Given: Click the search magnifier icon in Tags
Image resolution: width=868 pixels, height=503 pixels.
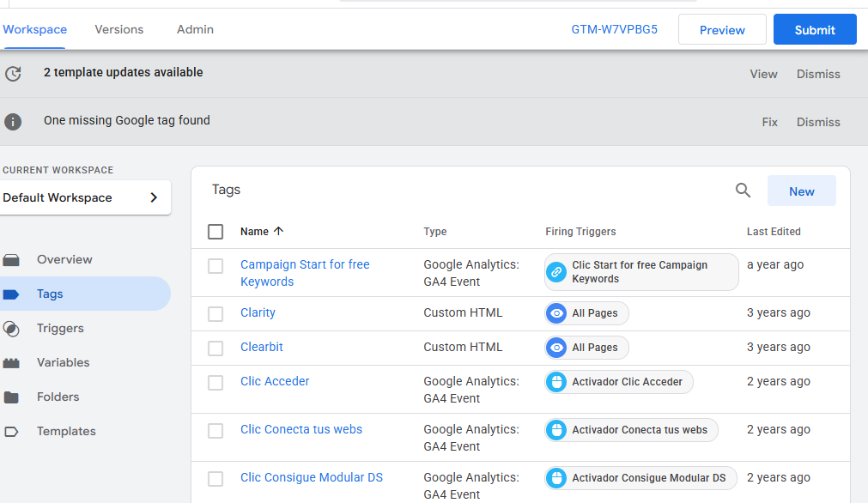Looking at the screenshot, I should point(743,191).
